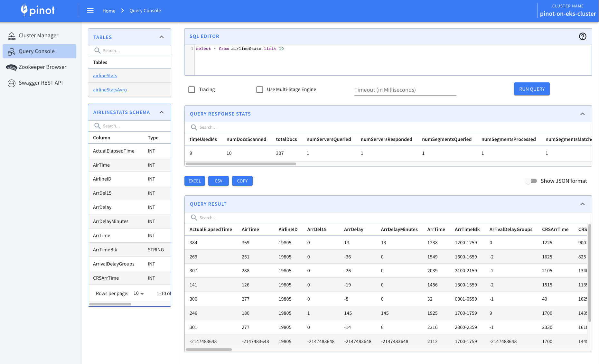This screenshot has width=599, height=364.
Task: Open Cluster Manager from sidebar
Action: click(39, 36)
